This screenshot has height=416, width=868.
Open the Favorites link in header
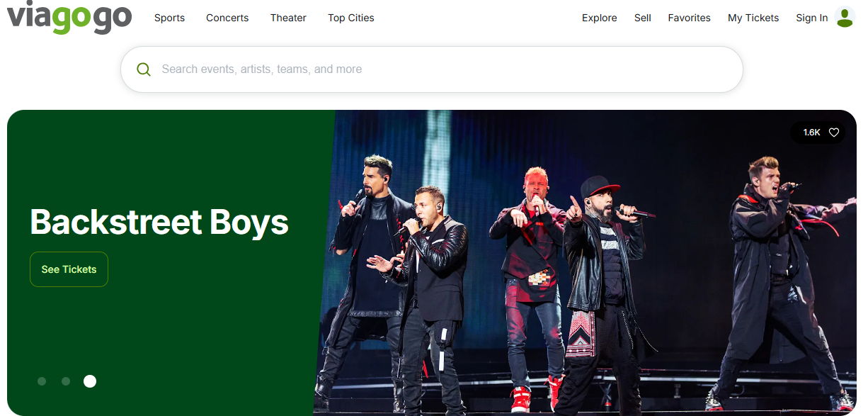point(689,18)
